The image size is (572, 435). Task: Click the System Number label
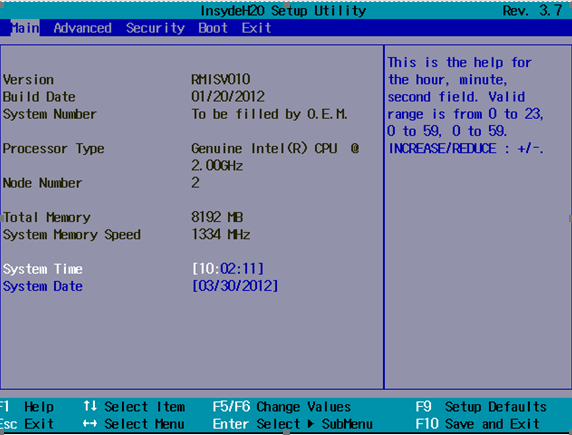pyautogui.click(x=50, y=115)
